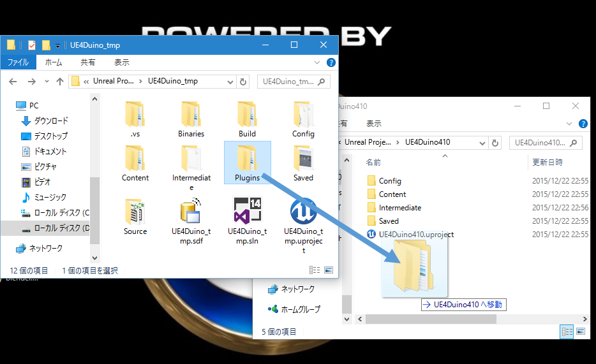Go up one folder level in UE4Duino_tmp
Screen dimensions: 596x364
point(60,81)
